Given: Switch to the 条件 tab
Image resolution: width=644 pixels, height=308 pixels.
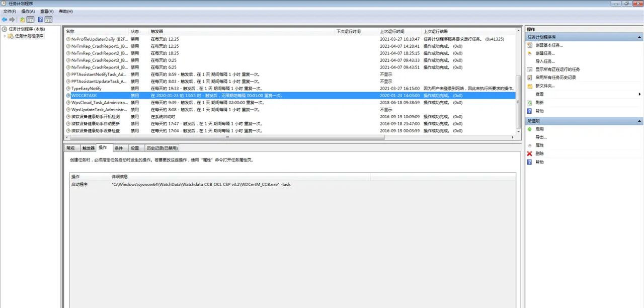Looking at the screenshot, I should pos(119,148).
